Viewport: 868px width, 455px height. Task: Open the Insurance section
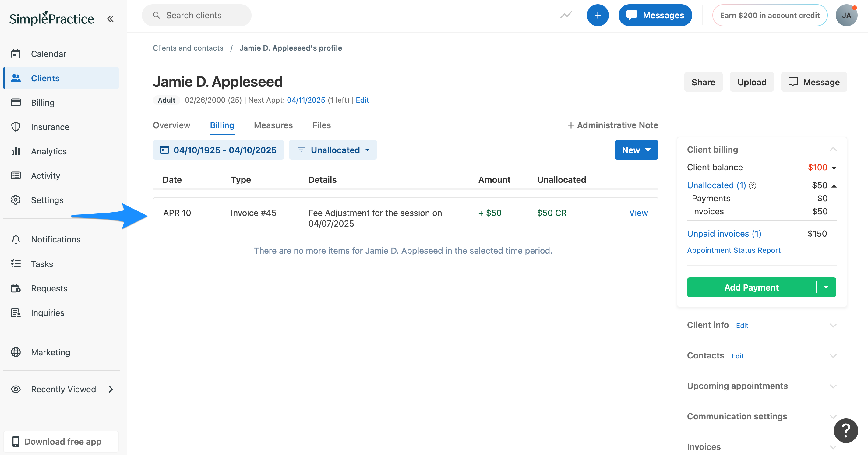(51, 127)
